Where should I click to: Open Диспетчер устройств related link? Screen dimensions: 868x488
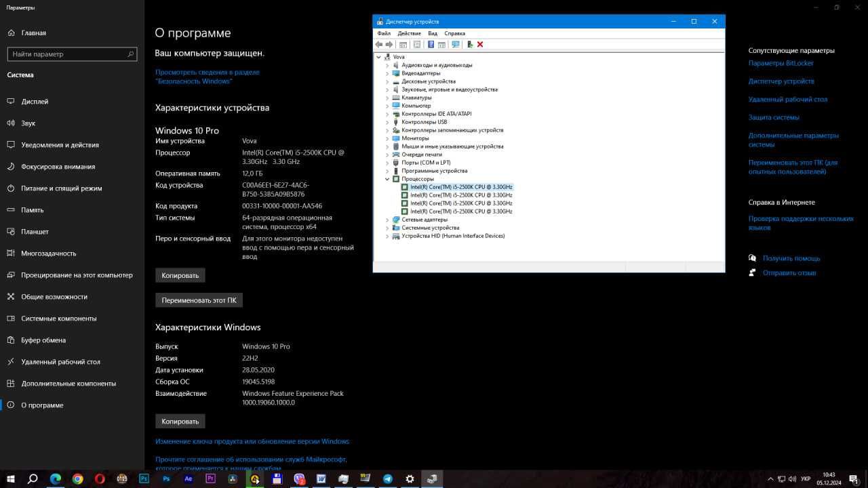tap(781, 81)
